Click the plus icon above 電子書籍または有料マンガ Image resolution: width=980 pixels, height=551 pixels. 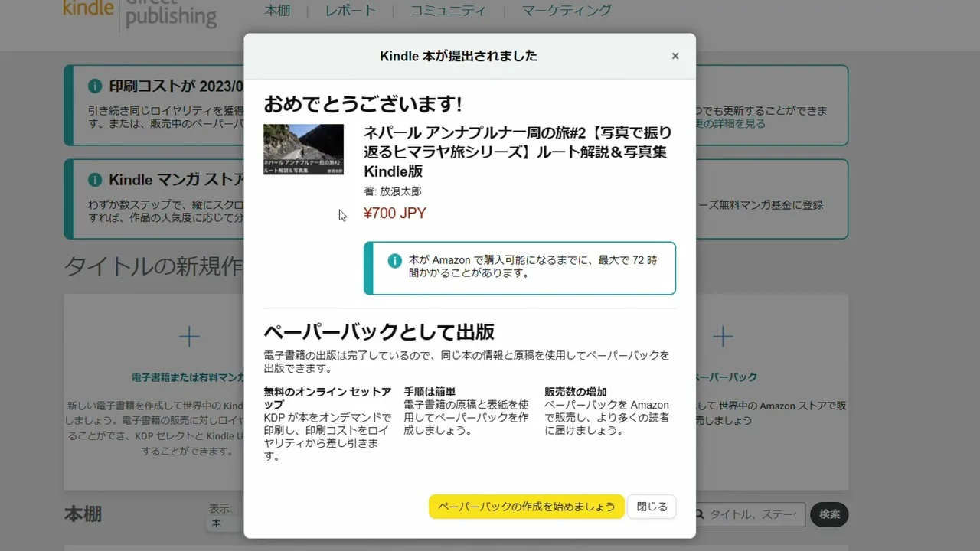(x=189, y=337)
